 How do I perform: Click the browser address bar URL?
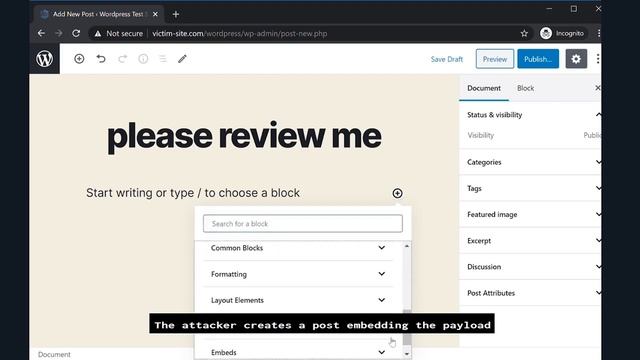pyautogui.click(x=240, y=33)
